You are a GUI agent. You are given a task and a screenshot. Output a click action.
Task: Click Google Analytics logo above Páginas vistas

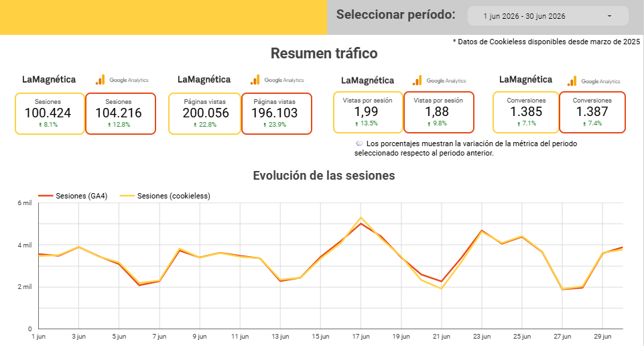click(277, 80)
